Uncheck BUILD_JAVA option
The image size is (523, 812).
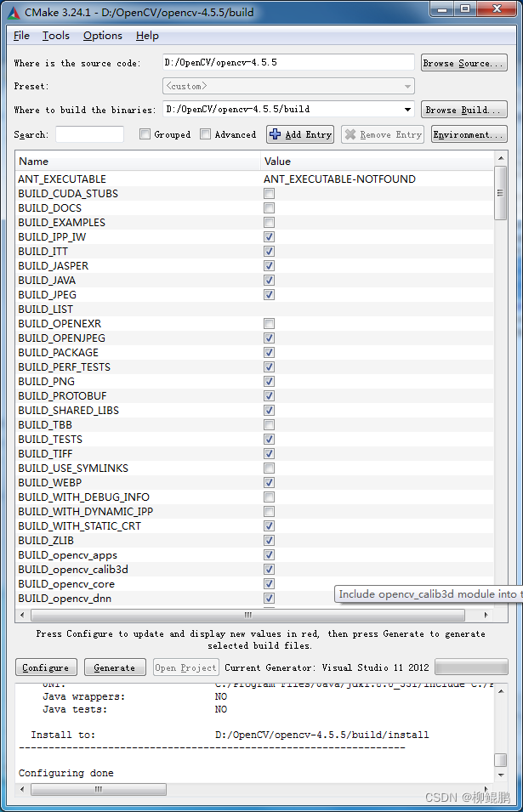click(x=270, y=280)
